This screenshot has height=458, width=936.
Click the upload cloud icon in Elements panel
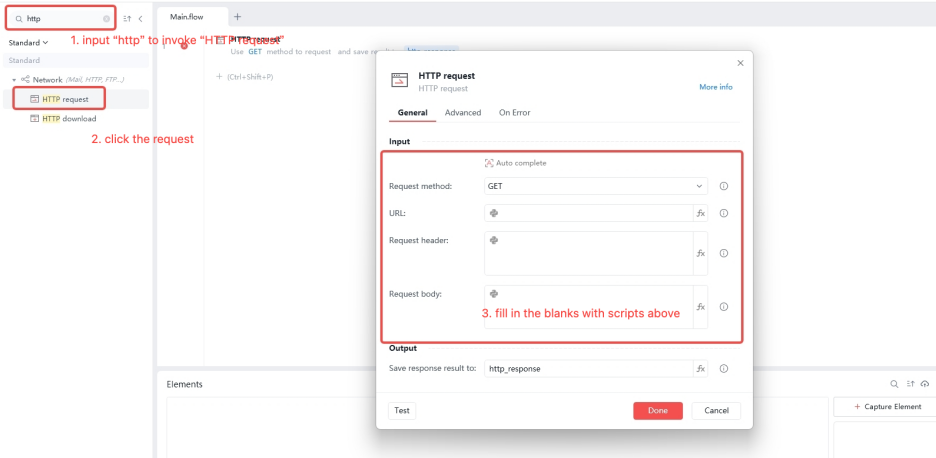(925, 384)
